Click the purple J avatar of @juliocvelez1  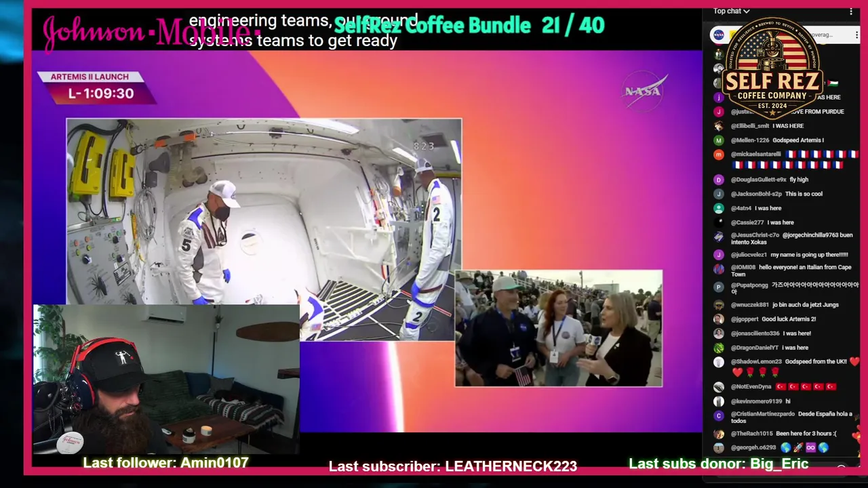coord(719,255)
